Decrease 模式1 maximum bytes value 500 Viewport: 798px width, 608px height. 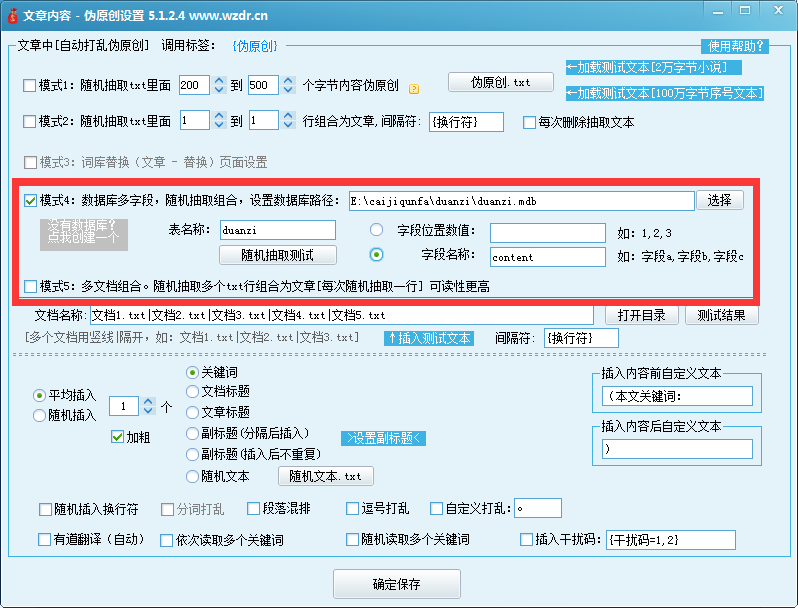click(x=288, y=90)
